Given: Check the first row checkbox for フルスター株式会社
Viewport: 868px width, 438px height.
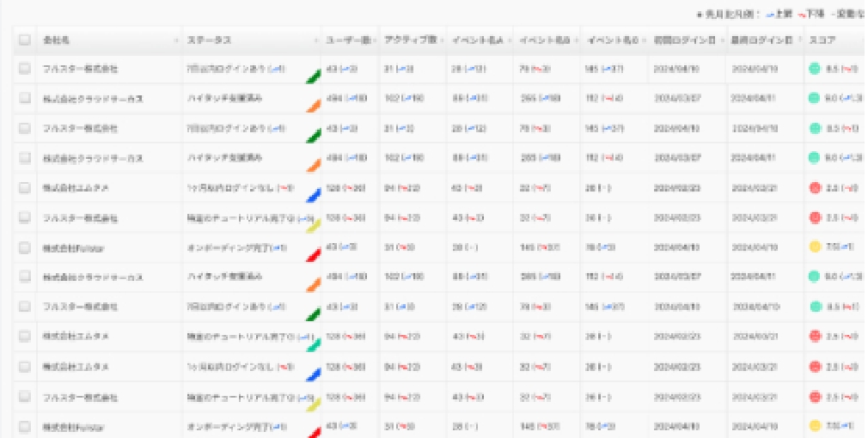Looking at the screenshot, I should coord(24,69).
